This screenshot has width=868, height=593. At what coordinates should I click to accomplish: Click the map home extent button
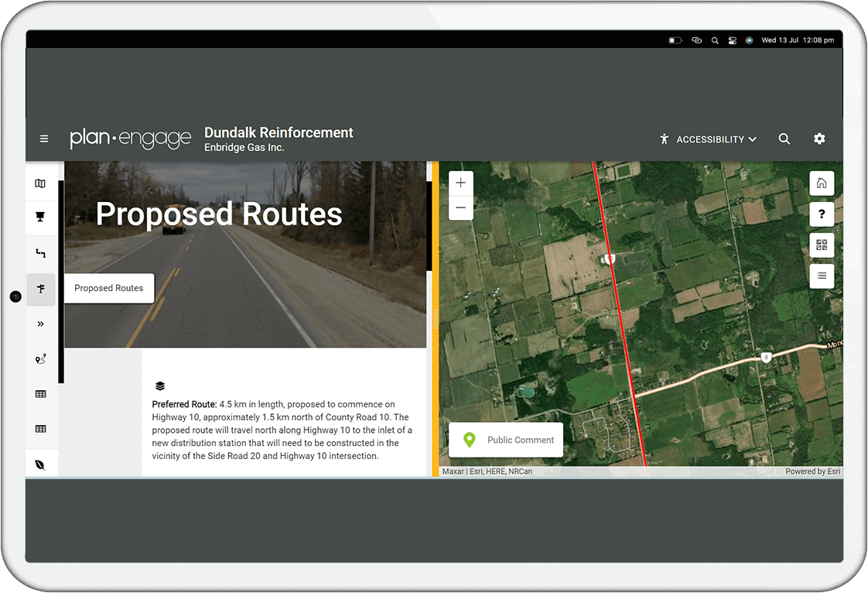(x=822, y=183)
